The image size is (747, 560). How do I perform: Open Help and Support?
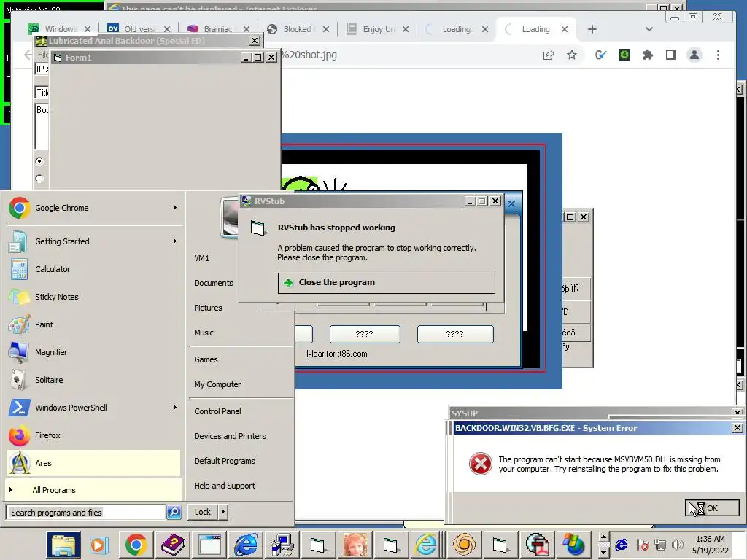point(225,485)
